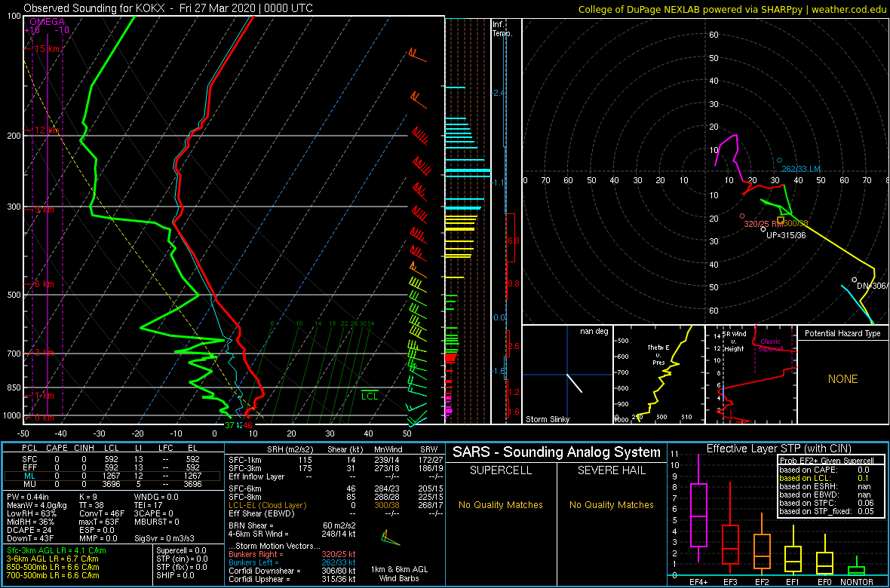Click the 'Effective Layer STP (with CIN)' title

pos(777,449)
